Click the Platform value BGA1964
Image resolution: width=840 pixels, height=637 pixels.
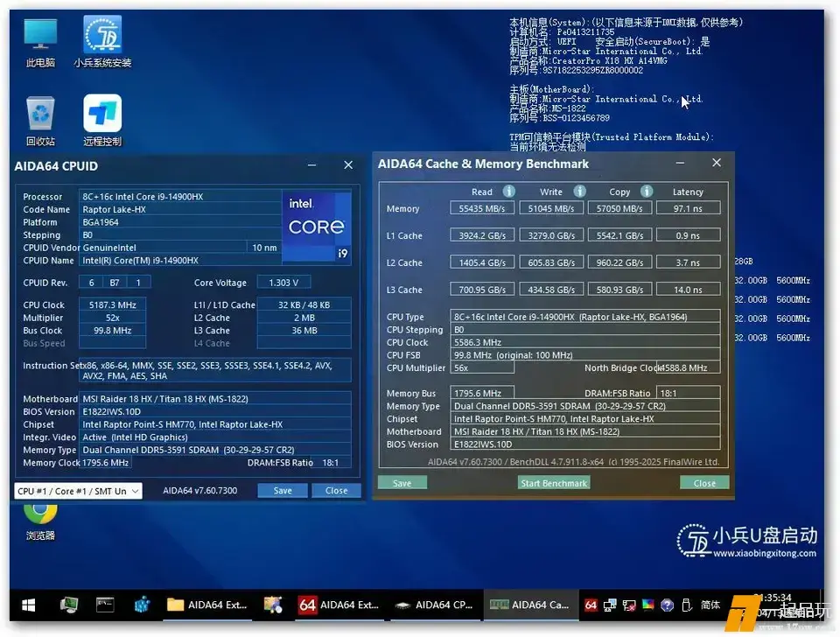tap(180, 222)
